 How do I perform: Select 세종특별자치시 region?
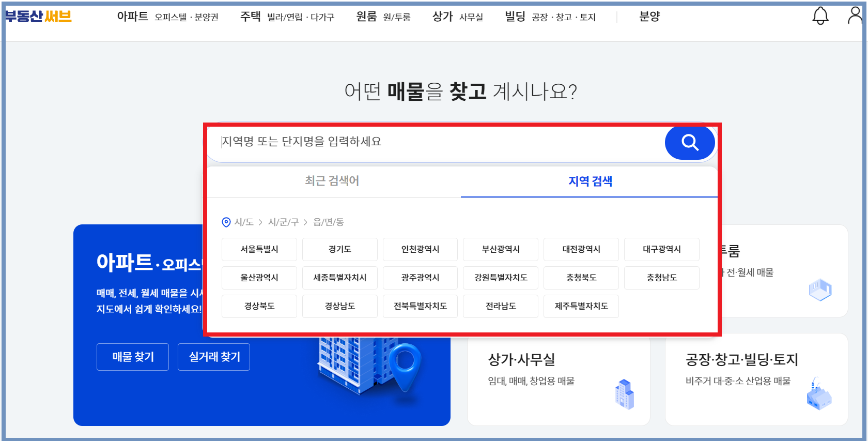tap(340, 278)
